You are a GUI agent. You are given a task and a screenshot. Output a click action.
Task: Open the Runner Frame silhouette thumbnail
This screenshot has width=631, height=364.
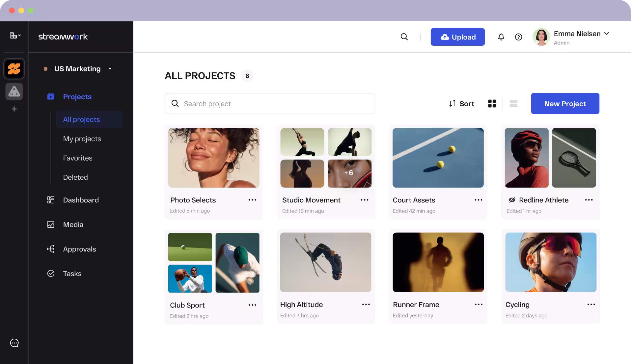pyautogui.click(x=438, y=262)
